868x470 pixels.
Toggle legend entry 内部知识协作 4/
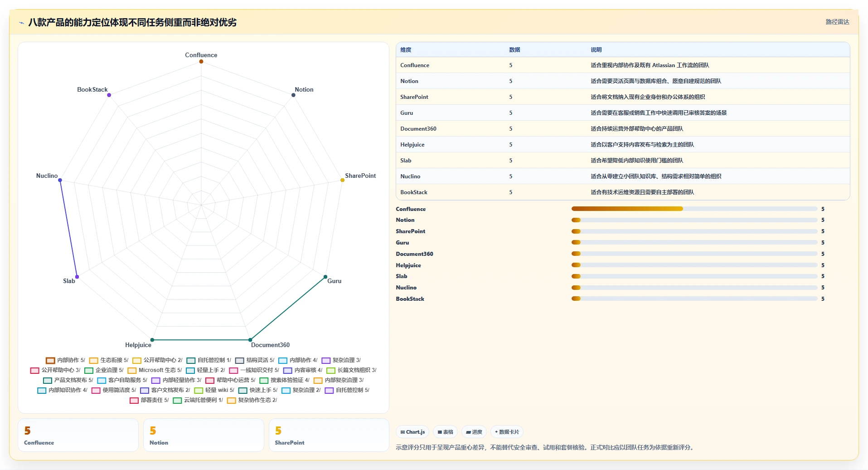63,390
